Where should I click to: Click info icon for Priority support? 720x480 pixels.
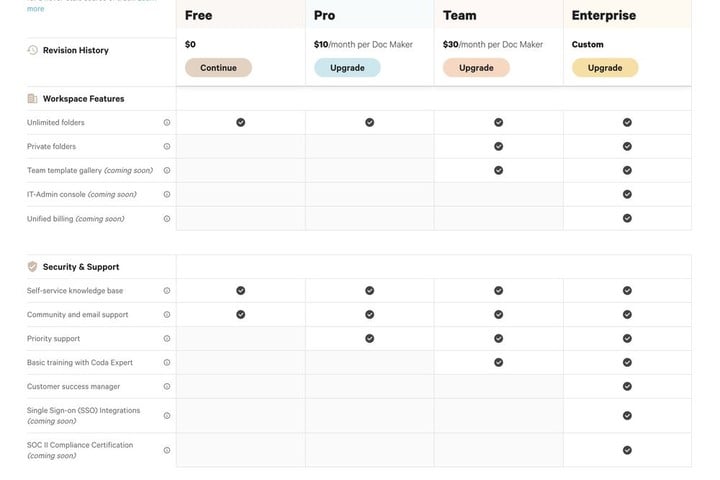coord(167,339)
